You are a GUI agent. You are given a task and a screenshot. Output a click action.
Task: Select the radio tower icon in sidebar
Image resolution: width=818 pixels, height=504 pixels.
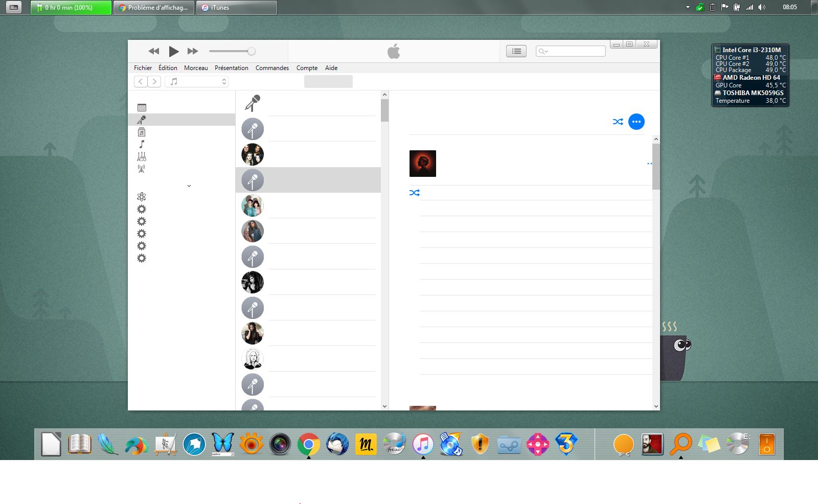pyautogui.click(x=142, y=169)
